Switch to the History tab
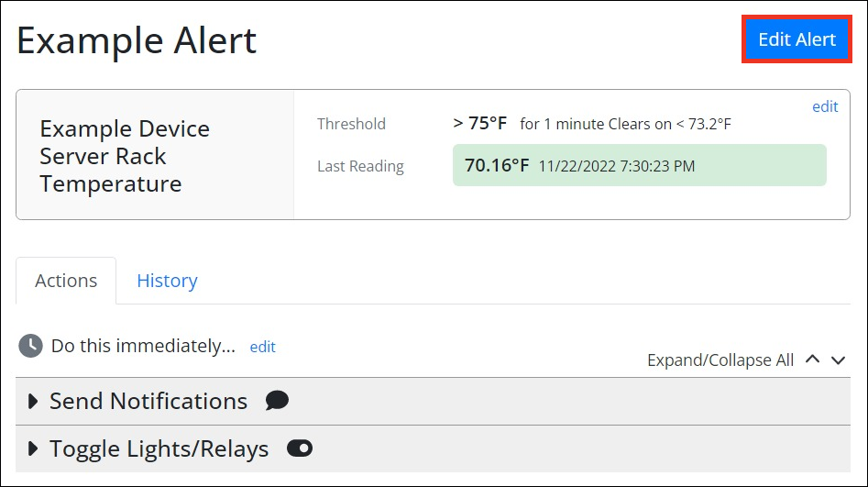Screen dimensions: 868x487 click(167, 281)
